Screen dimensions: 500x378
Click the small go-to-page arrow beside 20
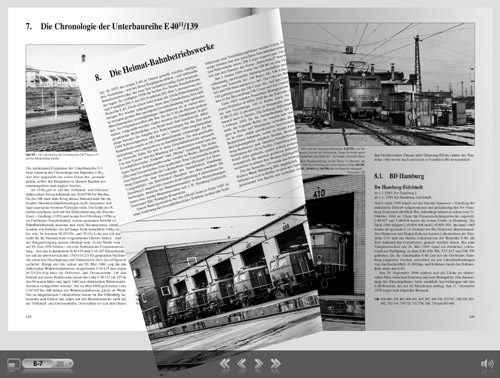(x=70, y=363)
